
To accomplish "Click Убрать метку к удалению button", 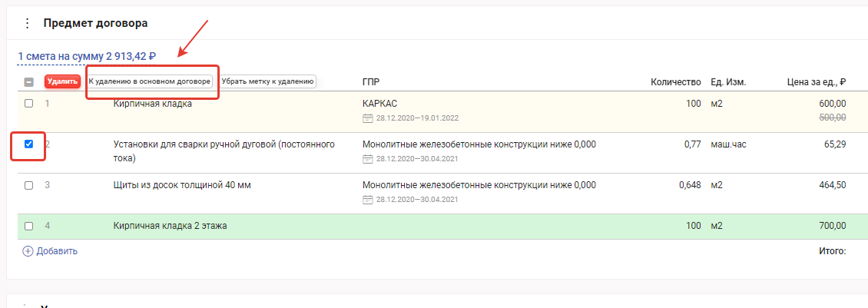I will 267,81.
